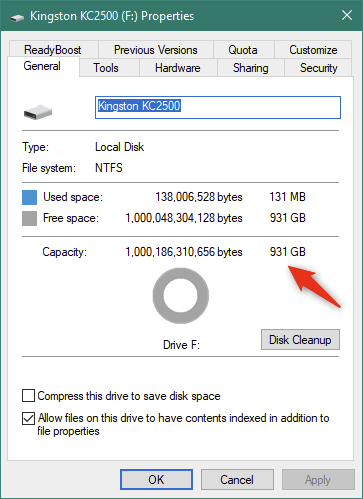This screenshot has height=499, width=363.
Task: Click the drive usage donut chart
Action: coord(181,296)
